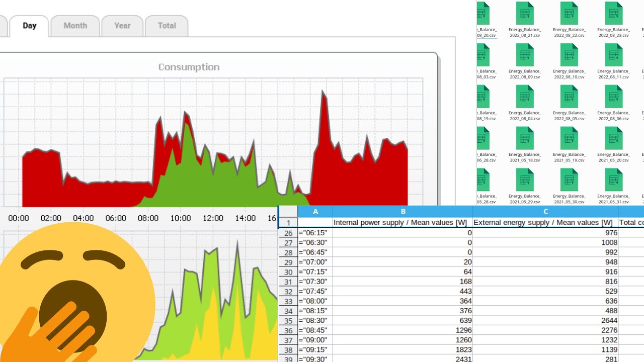Image resolution: width=644 pixels, height=362 pixels.
Task: Select row 26 header in spreadsheet
Action: coord(288,233)
